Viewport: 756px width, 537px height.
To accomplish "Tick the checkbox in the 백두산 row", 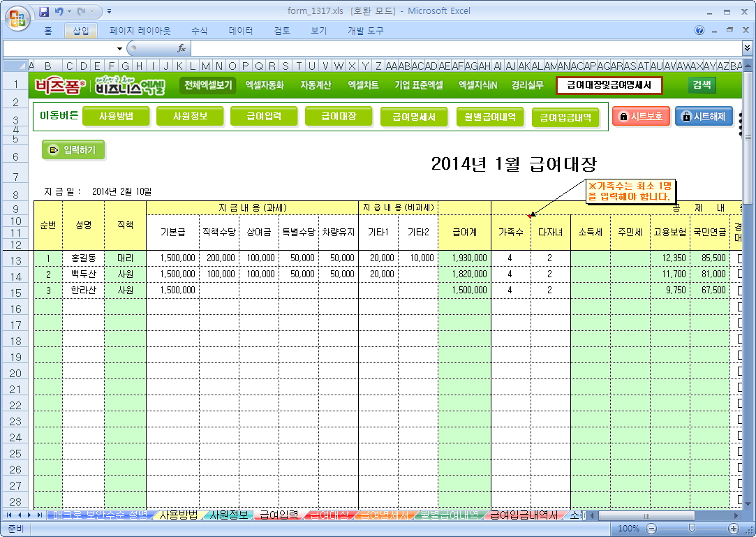I will click(741, 274).
